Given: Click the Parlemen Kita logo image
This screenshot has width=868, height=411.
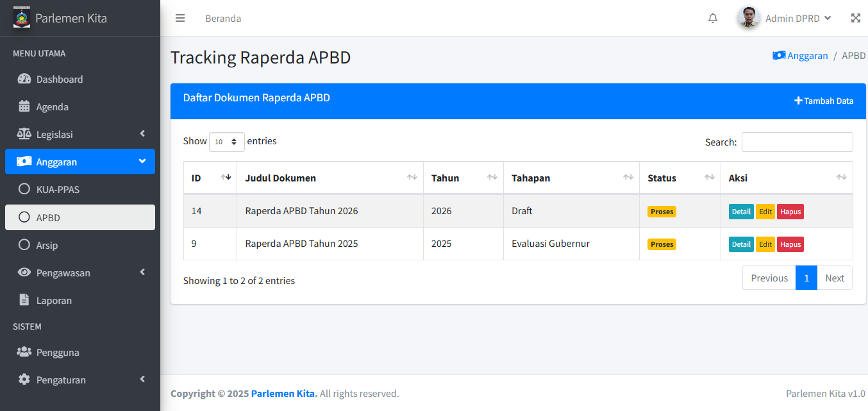Looking at the screenshot, I should 22,17.
